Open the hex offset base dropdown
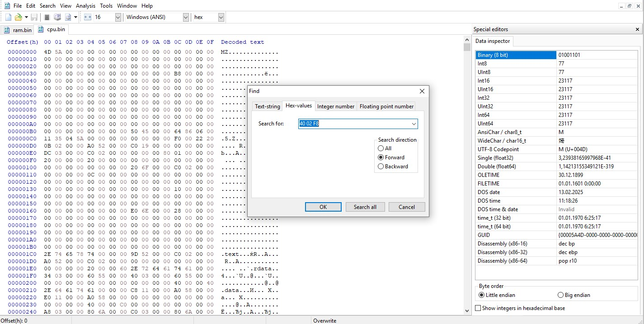The image size is (644, 324). coord(221,17)
